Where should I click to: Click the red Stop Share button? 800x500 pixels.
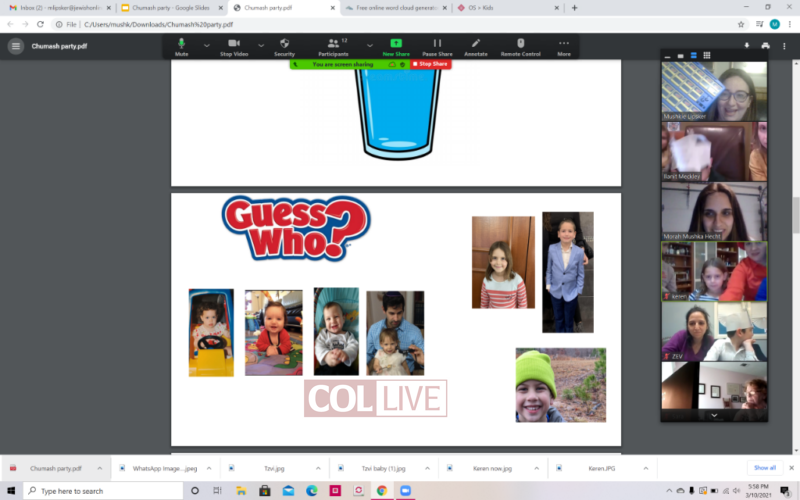[x=430, y=64]
